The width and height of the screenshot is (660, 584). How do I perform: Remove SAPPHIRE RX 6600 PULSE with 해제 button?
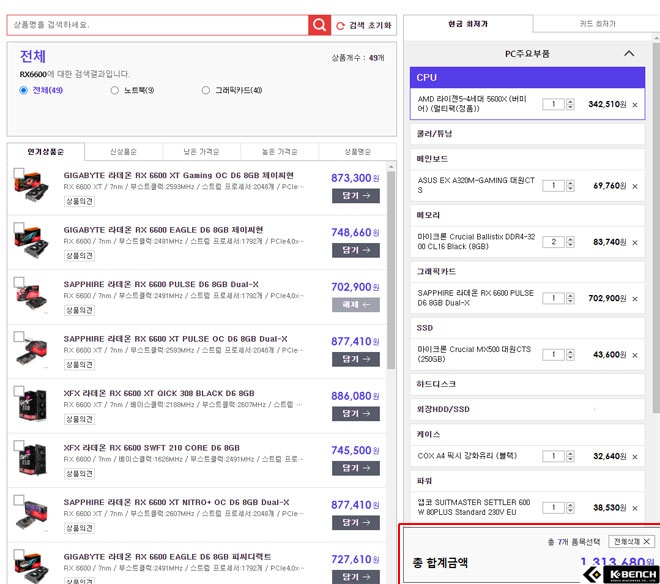(x=356, y=304)
